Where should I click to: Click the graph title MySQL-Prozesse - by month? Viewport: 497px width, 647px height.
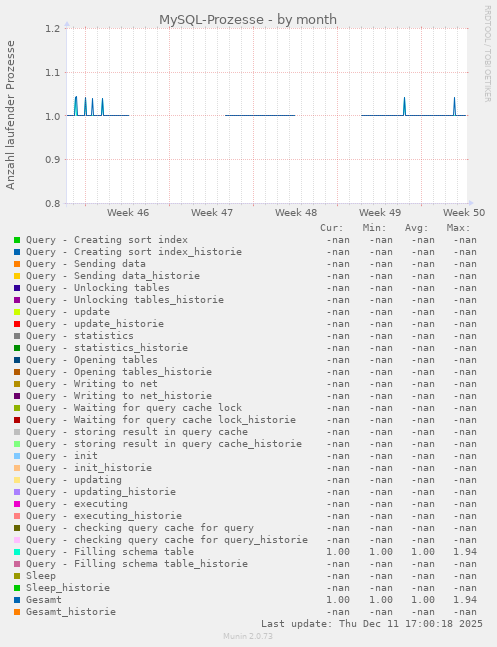coord(248,19)
